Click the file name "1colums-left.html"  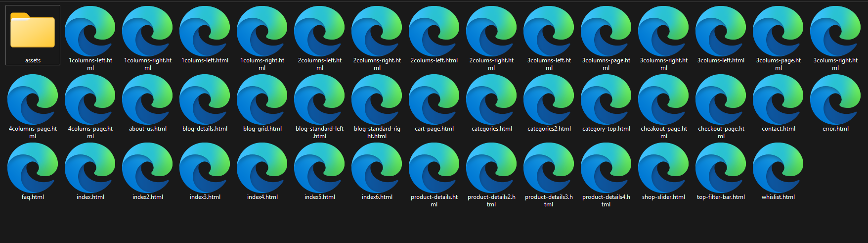[x=205, y=60]
